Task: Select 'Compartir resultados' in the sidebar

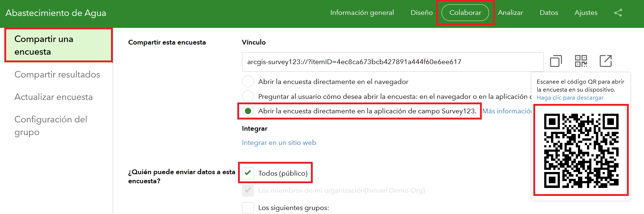Action: [x=57, y=74]
